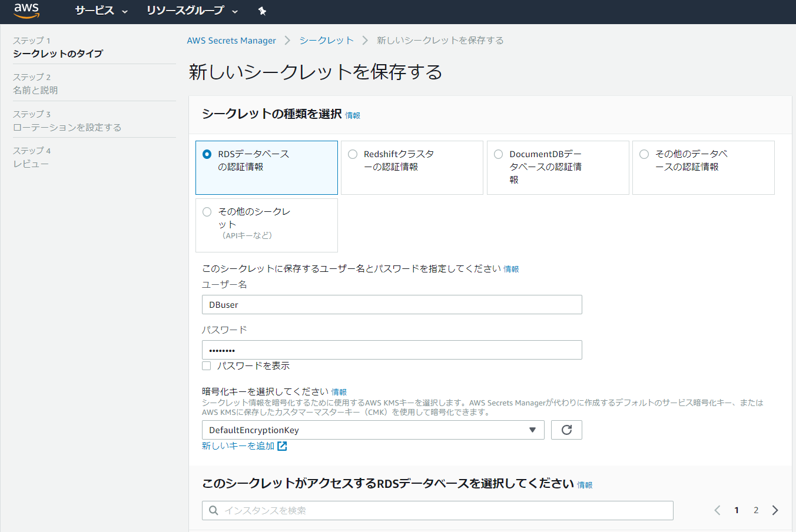Open the DefaultEncryptionKey dropdown
Image resolution: width=796 pixels, height=532 pixels.
point(373,430)
